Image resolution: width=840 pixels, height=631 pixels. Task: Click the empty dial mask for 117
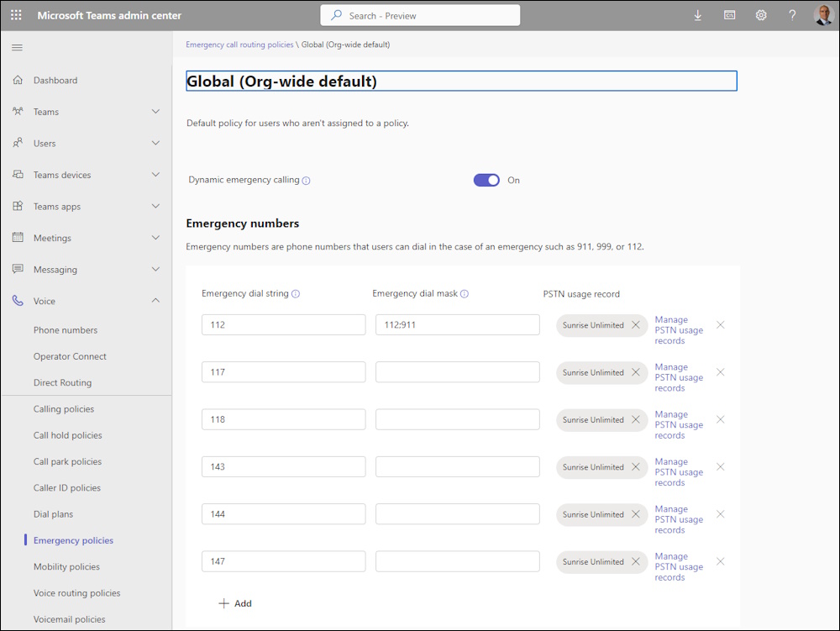point(458,372)
